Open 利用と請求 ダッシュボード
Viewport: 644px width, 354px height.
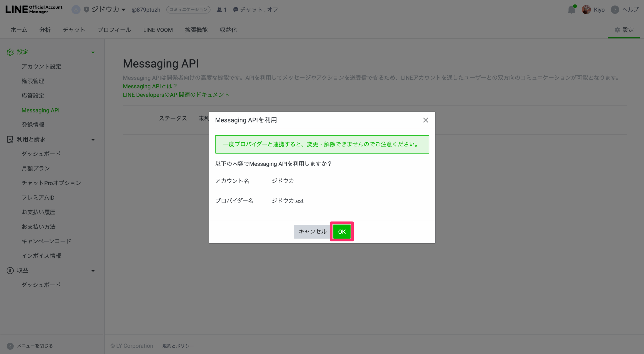point(41,154)
